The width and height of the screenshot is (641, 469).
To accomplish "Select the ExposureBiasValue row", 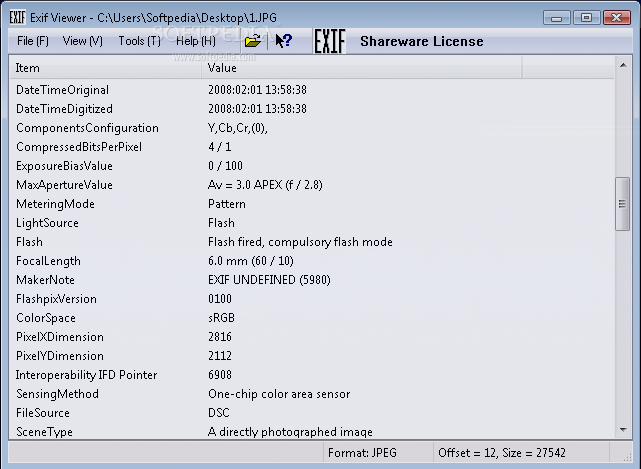I will tap(312, 166).
